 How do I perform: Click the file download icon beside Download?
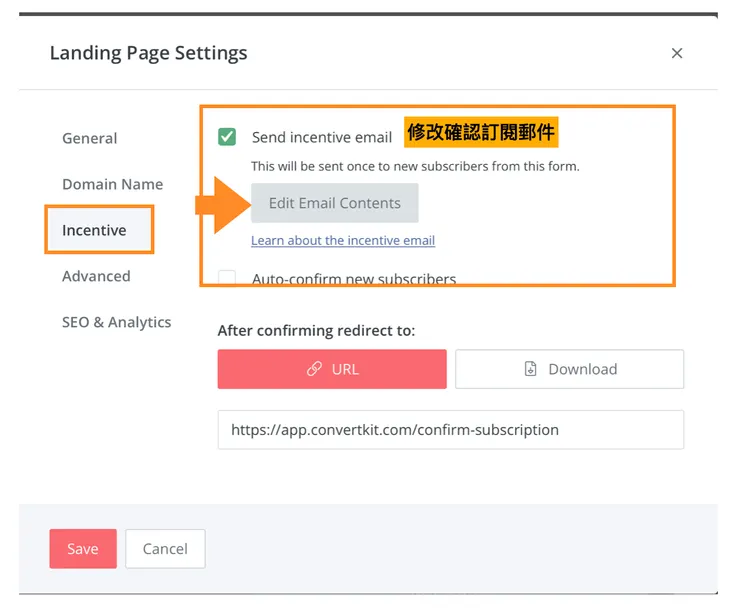click(x=531, y=369)
